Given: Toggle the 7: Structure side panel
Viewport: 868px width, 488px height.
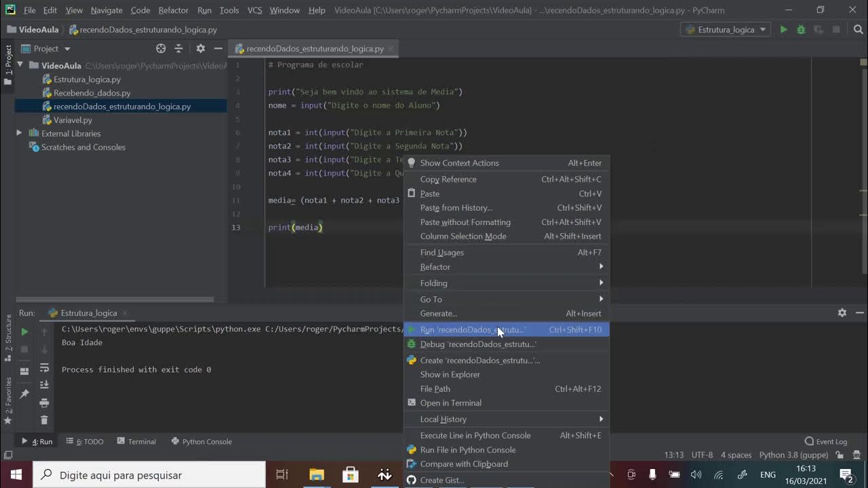Looking at the screenshot, I should pos(8,337).
